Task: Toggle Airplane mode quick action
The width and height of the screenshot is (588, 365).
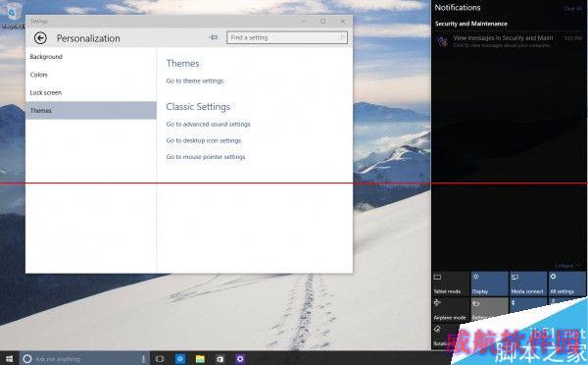Action: coord(451,309)
